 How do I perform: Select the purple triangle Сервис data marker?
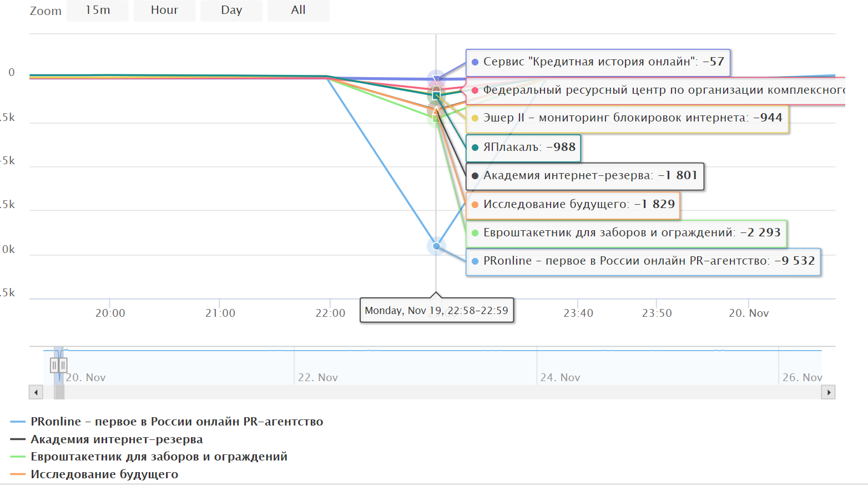(436, 79)
